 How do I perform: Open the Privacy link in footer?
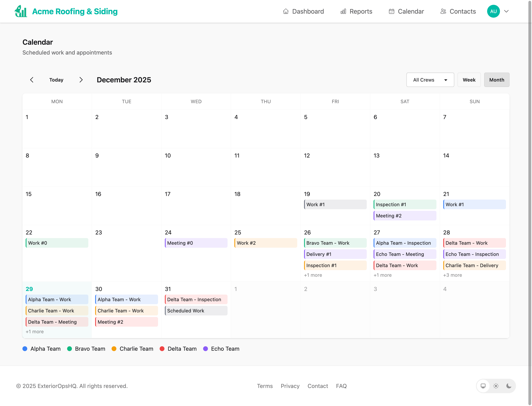[290, 386]
